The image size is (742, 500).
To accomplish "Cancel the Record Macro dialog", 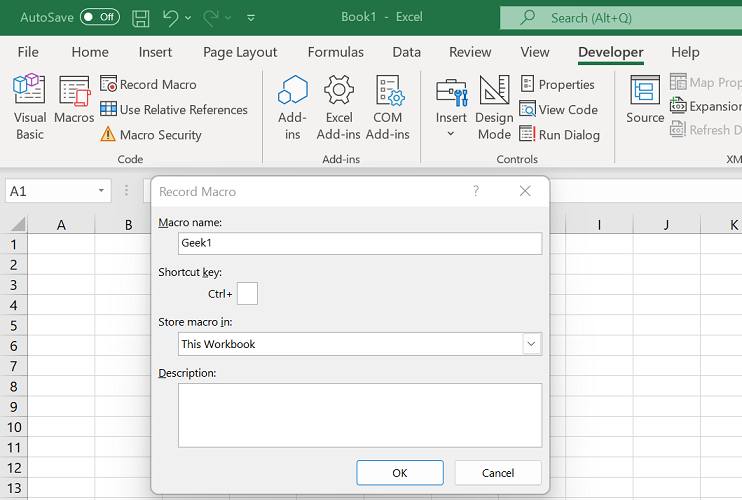I will [498, 473].
